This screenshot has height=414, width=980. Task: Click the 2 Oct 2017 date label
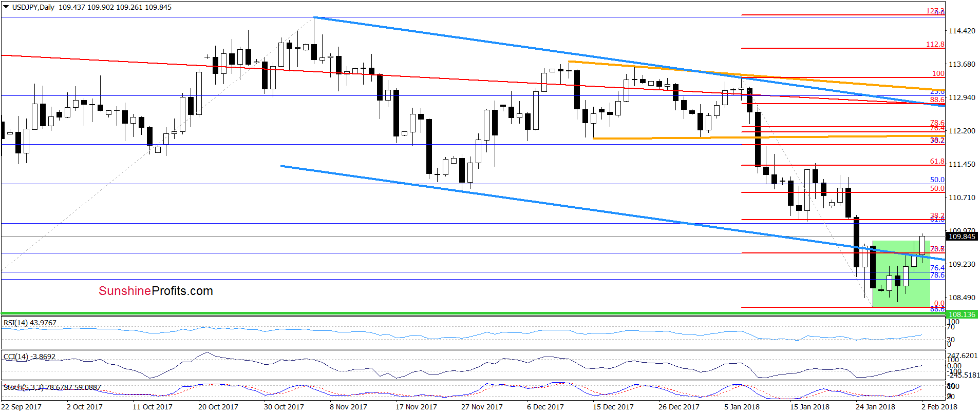(x=85, y=407)
